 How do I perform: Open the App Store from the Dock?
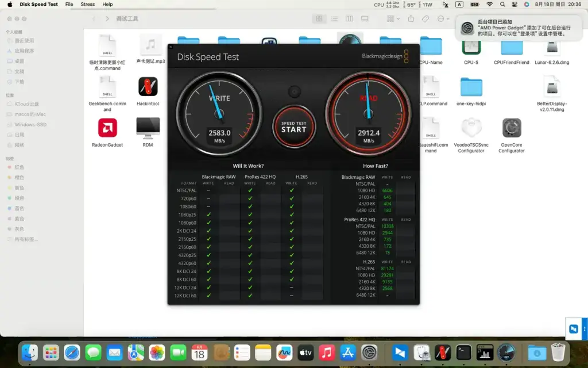tap(348, 352)
